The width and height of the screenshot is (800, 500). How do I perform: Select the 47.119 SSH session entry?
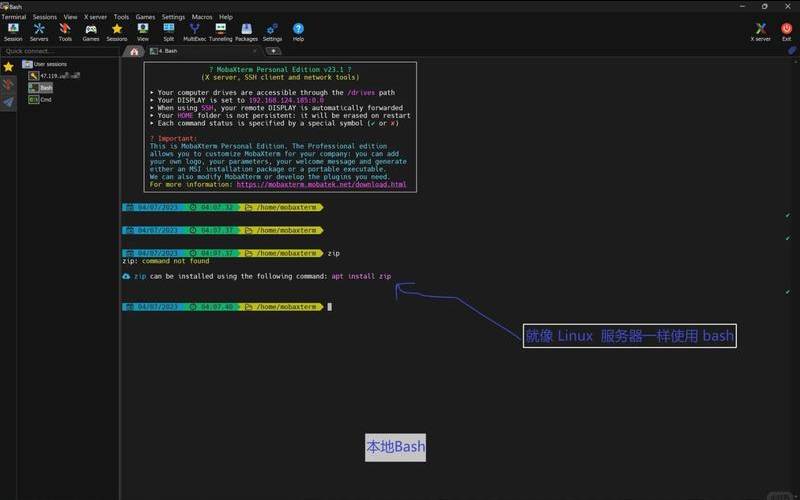tap(54, 76)
